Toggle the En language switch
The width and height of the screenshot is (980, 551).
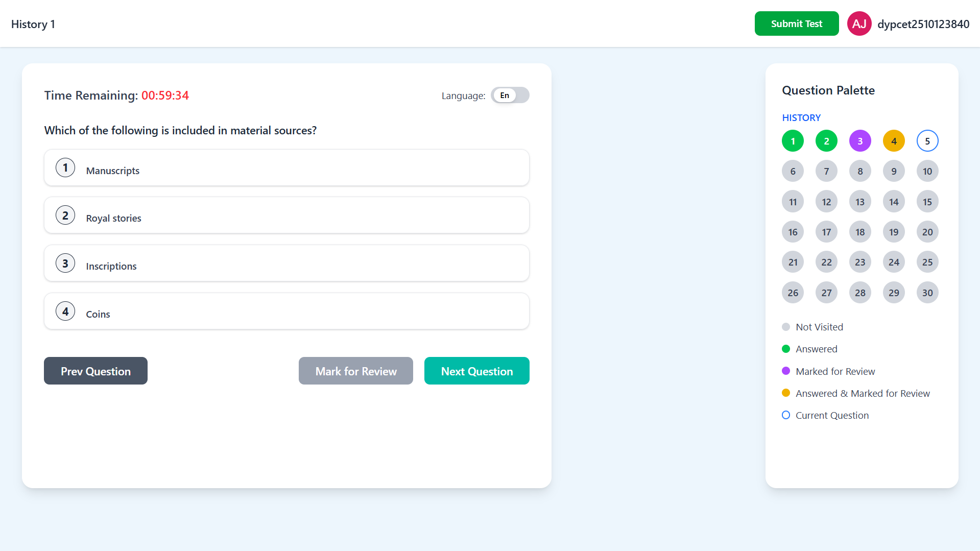point(510,95)
